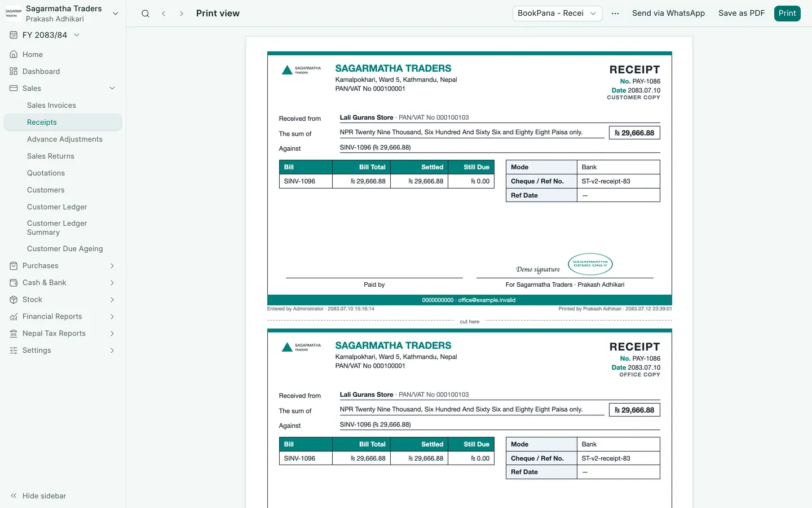
Task: Collapse the Sales section chevron
Action: 112,89
